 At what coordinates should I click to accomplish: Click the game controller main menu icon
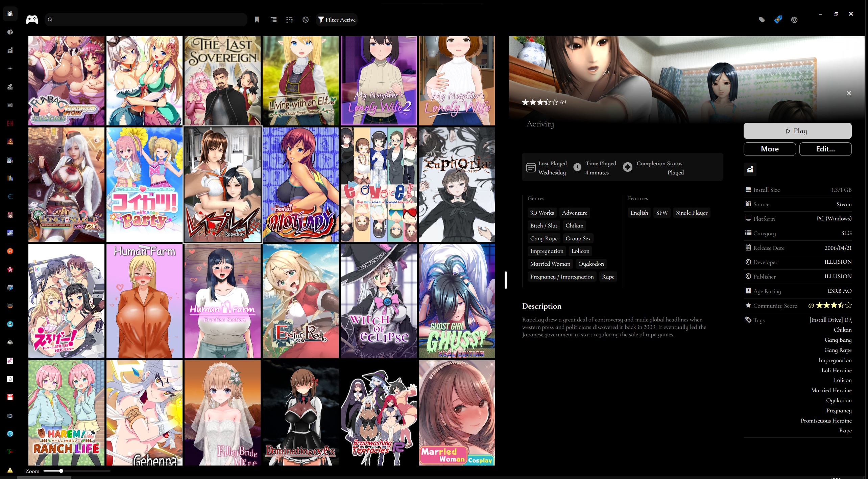(x=32, y=20)
